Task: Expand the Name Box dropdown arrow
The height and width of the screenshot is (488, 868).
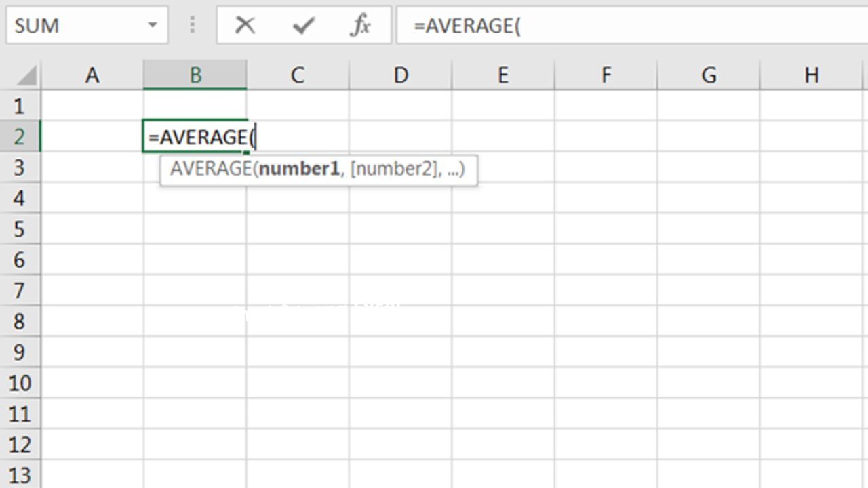Action: 153,26
